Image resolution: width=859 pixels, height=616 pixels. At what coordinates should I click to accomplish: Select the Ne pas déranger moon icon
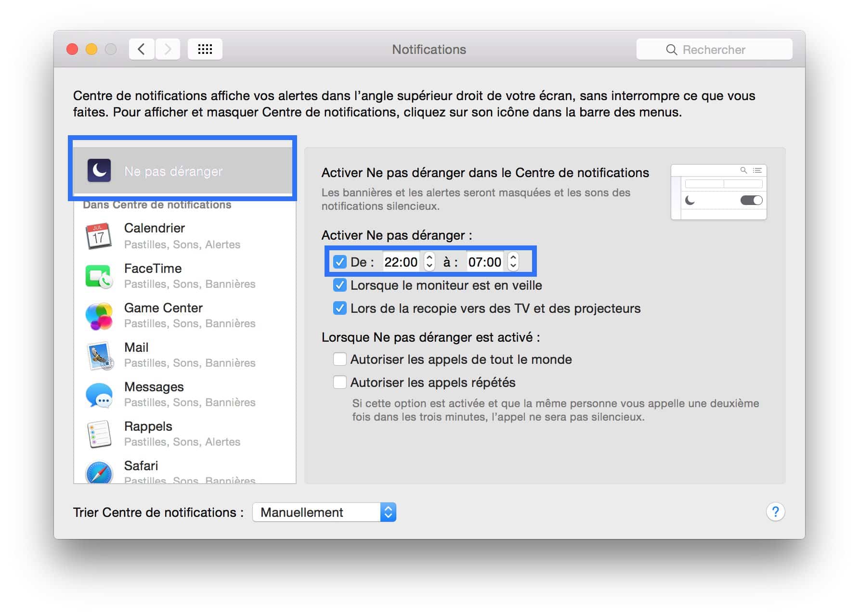99,170
